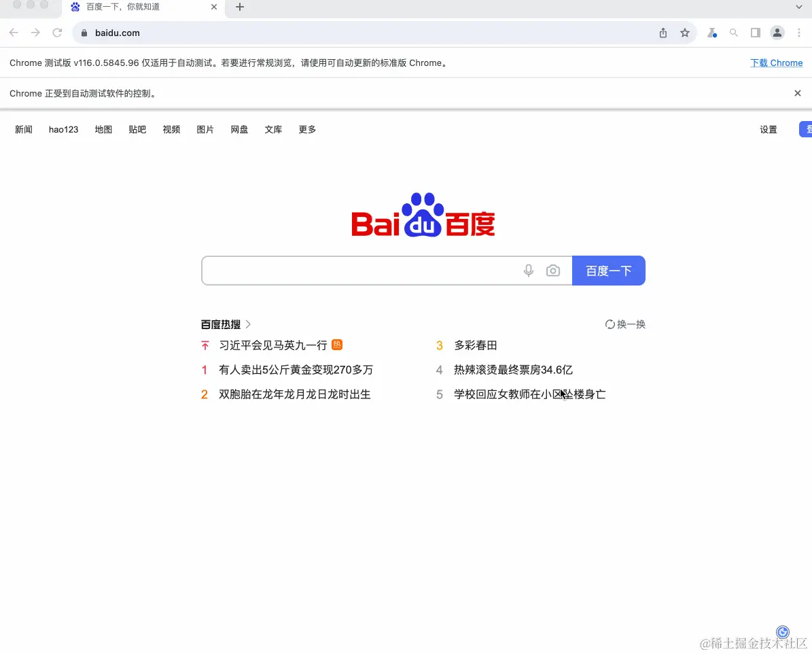Click the back navigation arrow

pyautogui.click(x=13, y=32)
